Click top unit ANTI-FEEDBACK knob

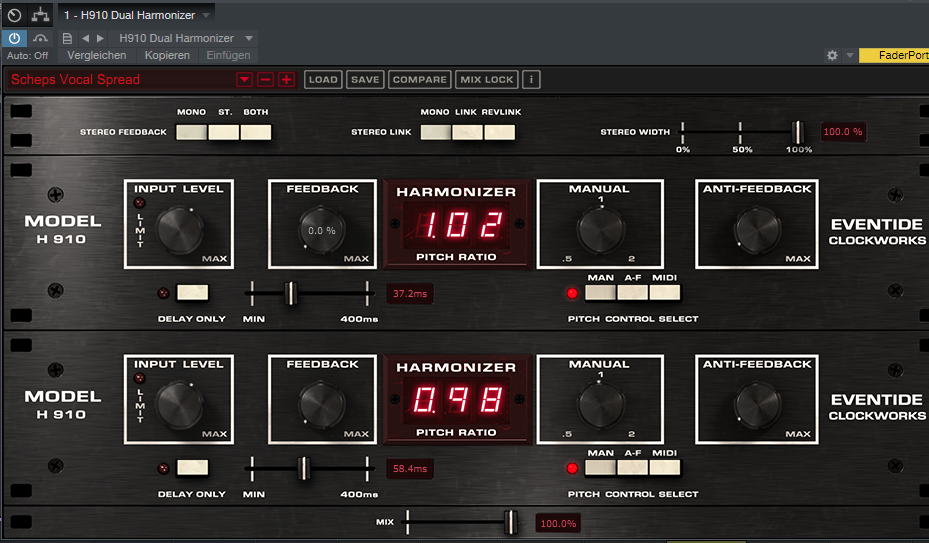[x=757, y=230]
